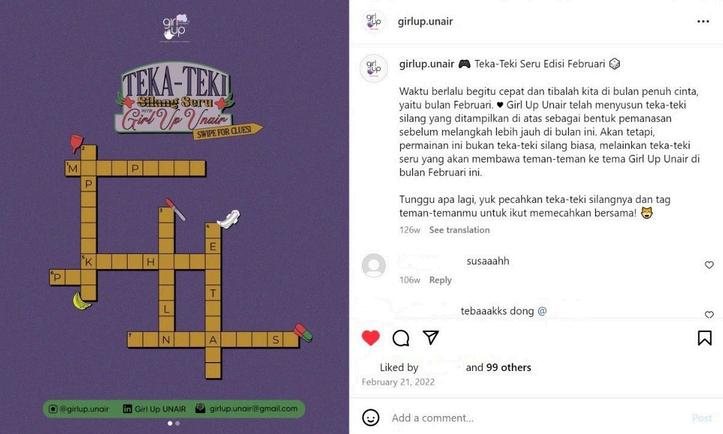Share post via paper plane icon
Image resolution: width=723 pixels, height=434 pixels.
(x=431, y=338)
